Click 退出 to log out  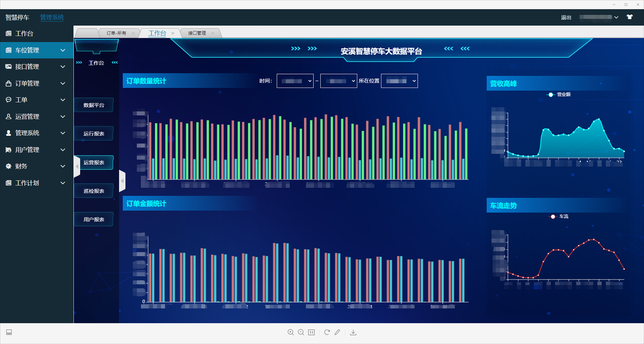(566, 17)
